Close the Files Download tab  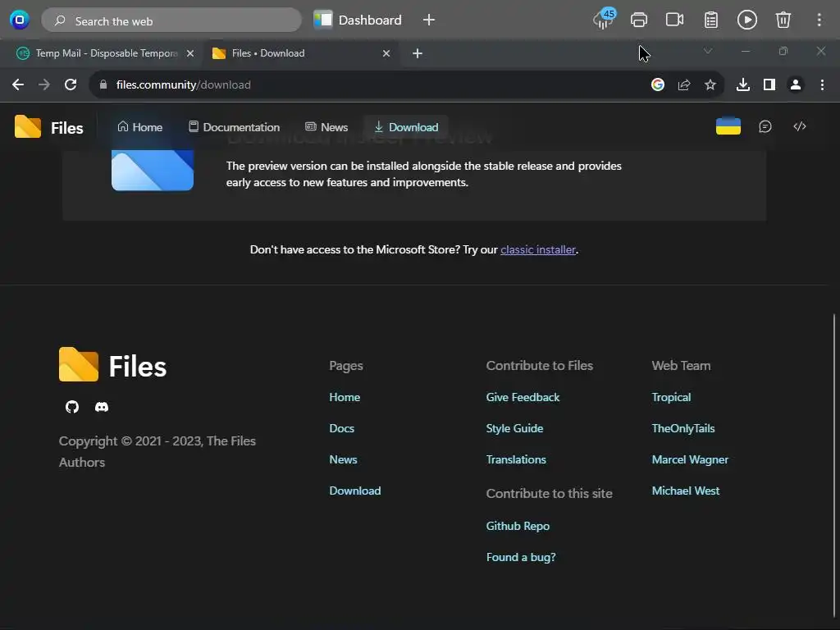point(386,53)
